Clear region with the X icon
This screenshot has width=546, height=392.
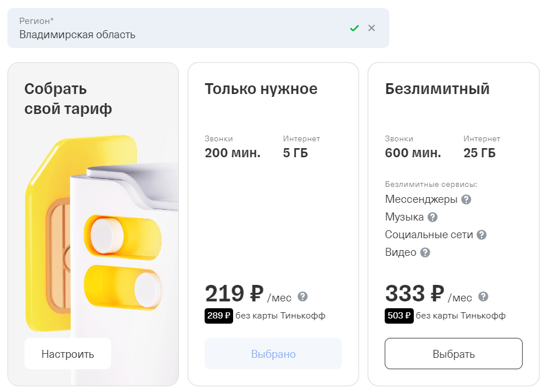[x=372, y=28]
